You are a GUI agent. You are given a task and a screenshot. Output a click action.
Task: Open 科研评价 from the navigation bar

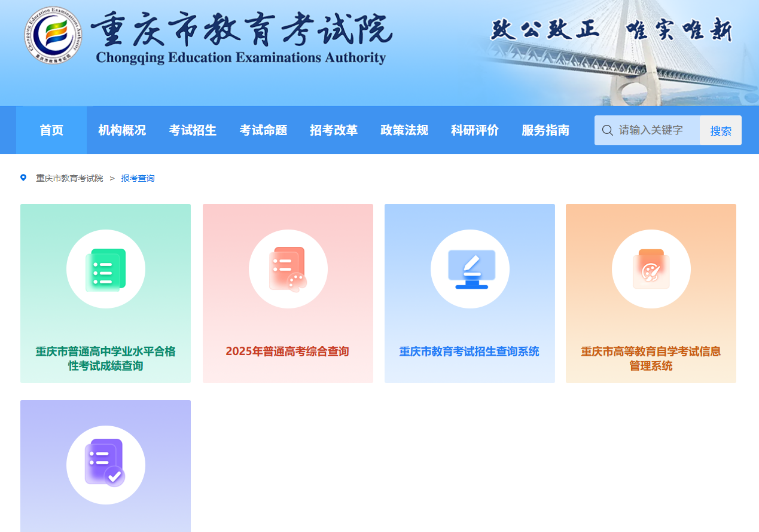[x=475, y=130]
